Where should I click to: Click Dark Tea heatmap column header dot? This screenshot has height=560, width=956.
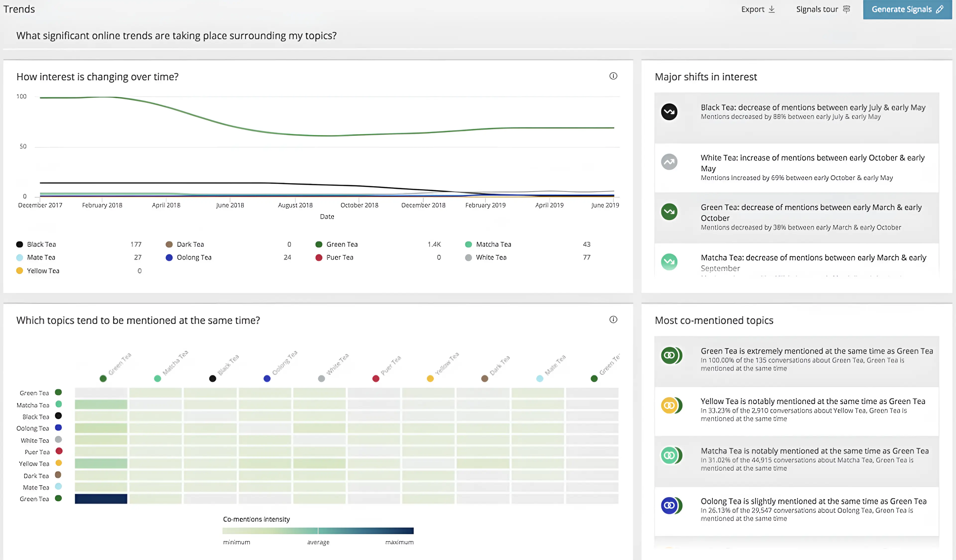point(484,378)
